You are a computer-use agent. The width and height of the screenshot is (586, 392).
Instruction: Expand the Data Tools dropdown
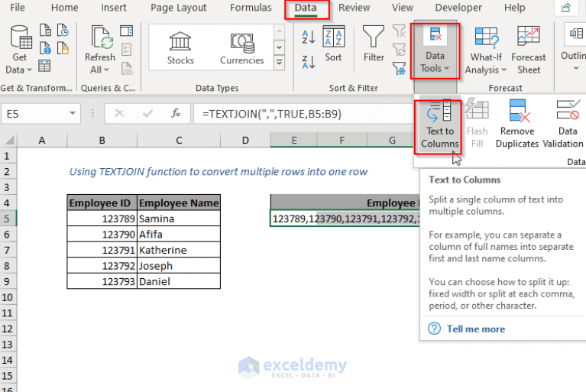tap(435, 51)
